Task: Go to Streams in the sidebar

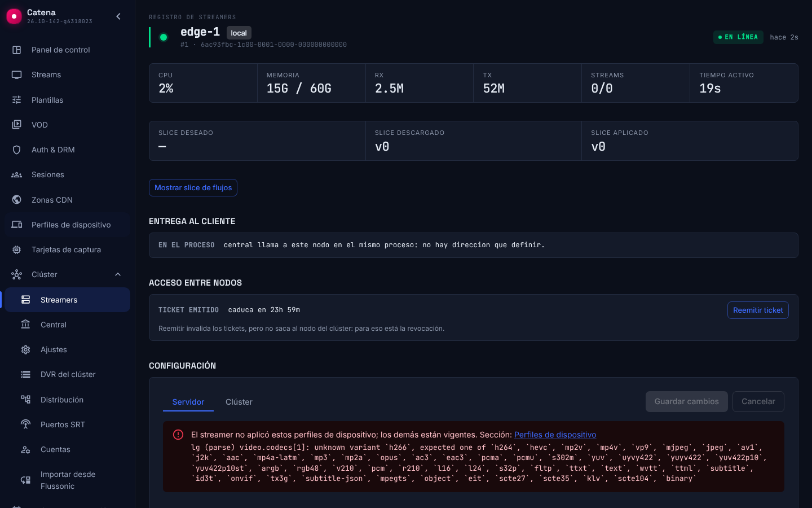Action: click(x=67, y=75)
